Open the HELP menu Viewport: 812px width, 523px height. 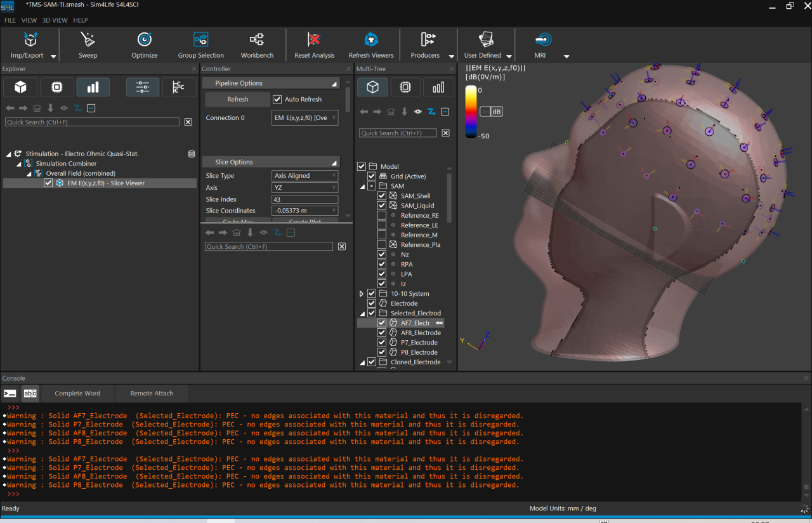point(81,20)
